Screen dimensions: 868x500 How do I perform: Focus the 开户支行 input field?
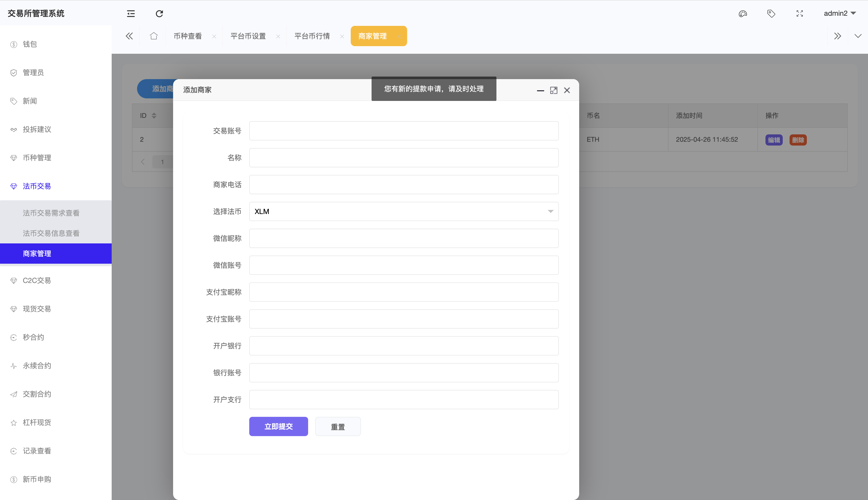[404, 400]
